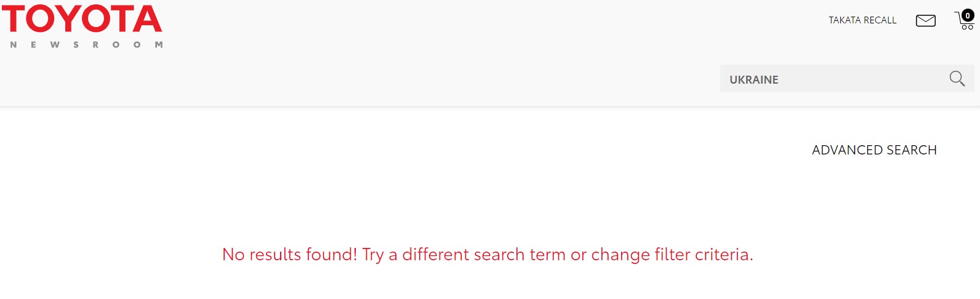
Task: Click the 'No results found!' message
Action: (289, 255)
